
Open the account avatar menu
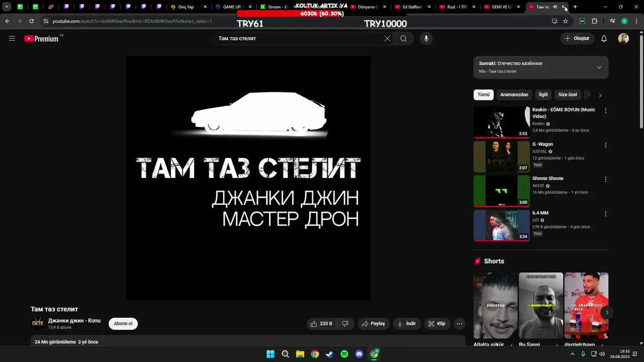[623, 39]
